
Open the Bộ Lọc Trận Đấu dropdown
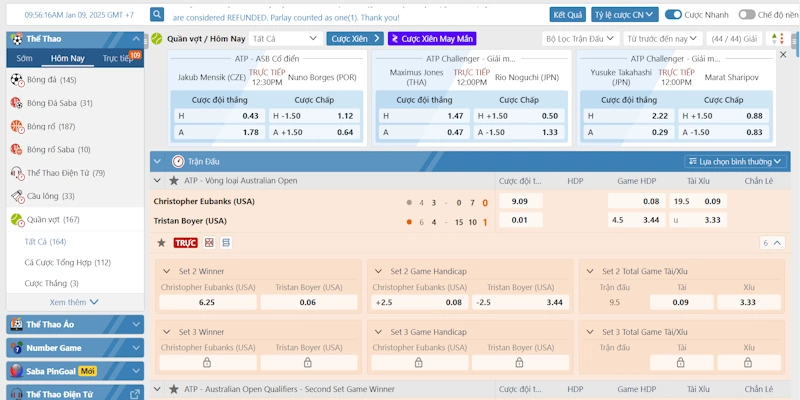(581, 39)
